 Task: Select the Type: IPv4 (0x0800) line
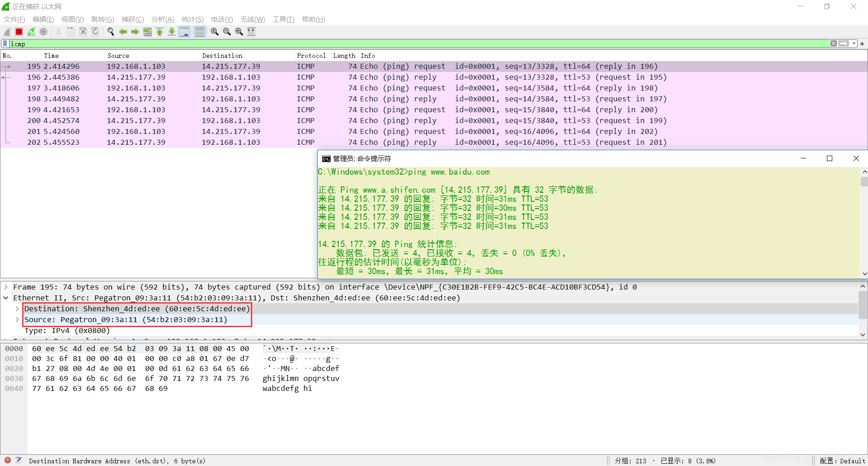click(x=67, y=330)
